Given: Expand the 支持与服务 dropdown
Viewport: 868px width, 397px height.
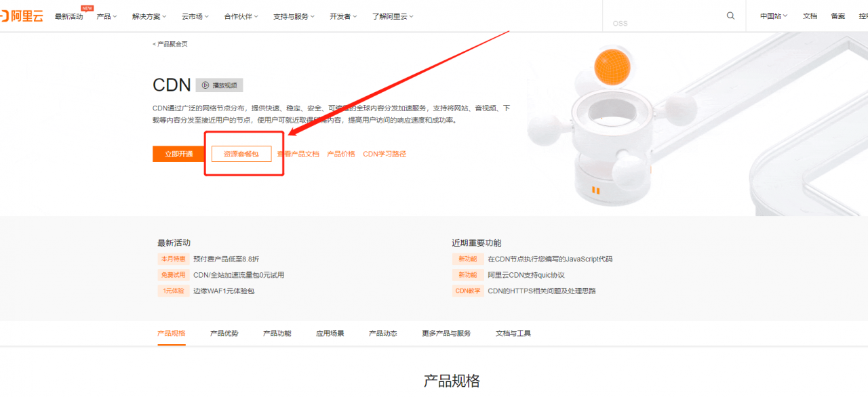Looking at the screenshot, I should click(293, 16).
